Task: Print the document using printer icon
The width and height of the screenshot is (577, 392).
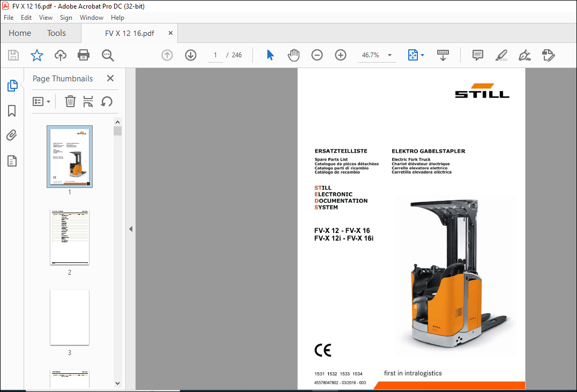Action: 84,55
